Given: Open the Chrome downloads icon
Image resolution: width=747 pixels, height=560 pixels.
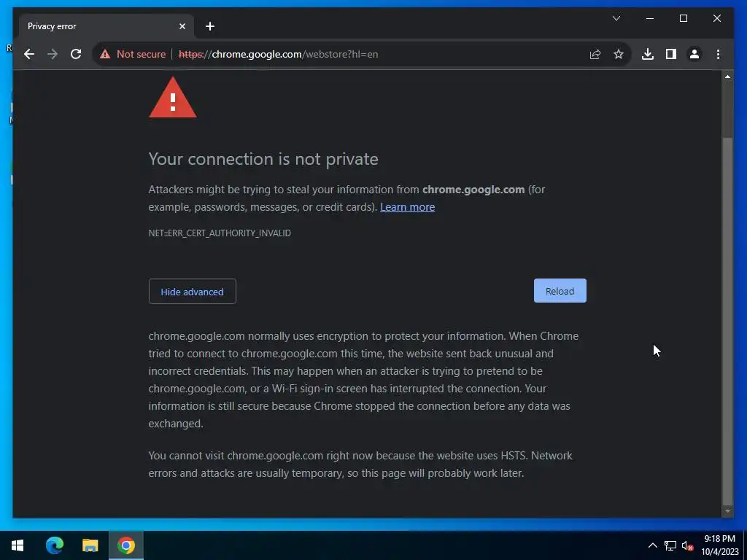Looking at the screenshot, I should 648,54.
